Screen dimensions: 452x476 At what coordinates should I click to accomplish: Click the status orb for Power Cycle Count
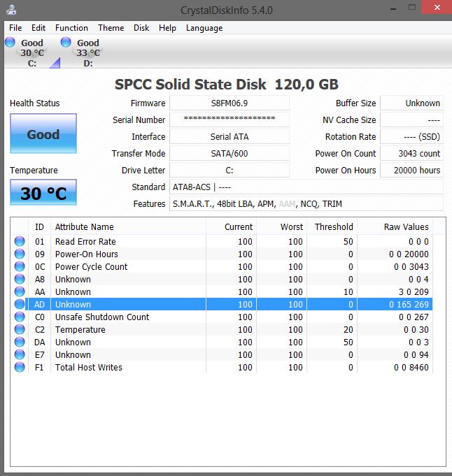tap(20, 266)
